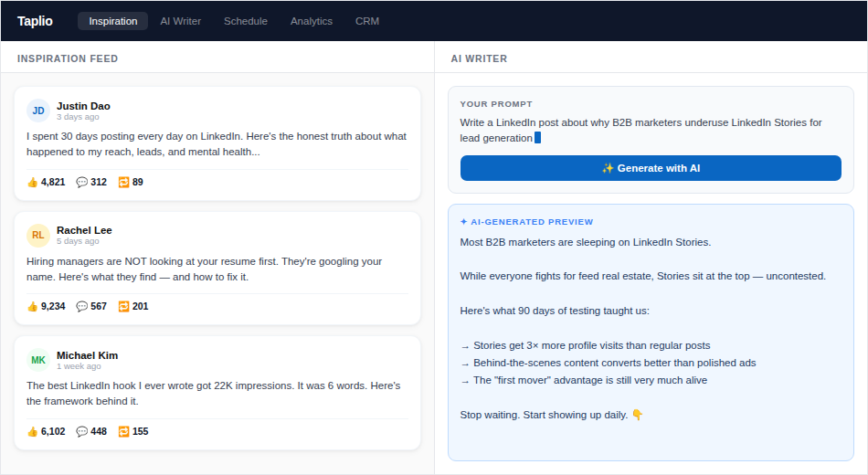868x475 pixels.
Task: Click Justin Dao's JD avatar
Action: pos(38,111)
